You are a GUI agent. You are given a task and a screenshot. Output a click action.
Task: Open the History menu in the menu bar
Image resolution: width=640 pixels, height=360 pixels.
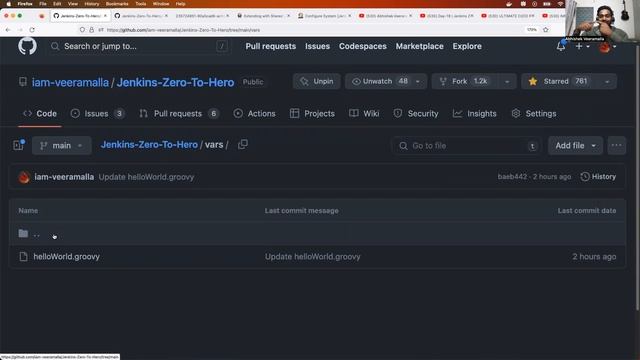91,4
